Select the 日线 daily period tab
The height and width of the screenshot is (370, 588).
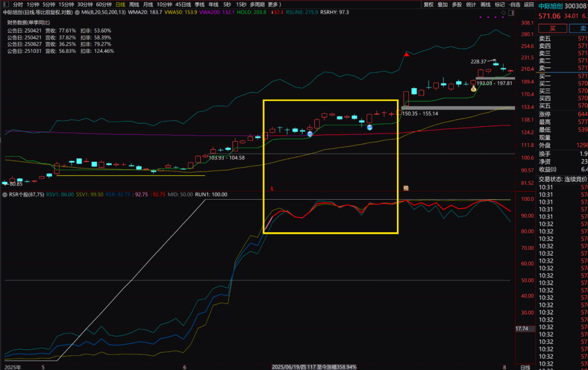(120, 4)
